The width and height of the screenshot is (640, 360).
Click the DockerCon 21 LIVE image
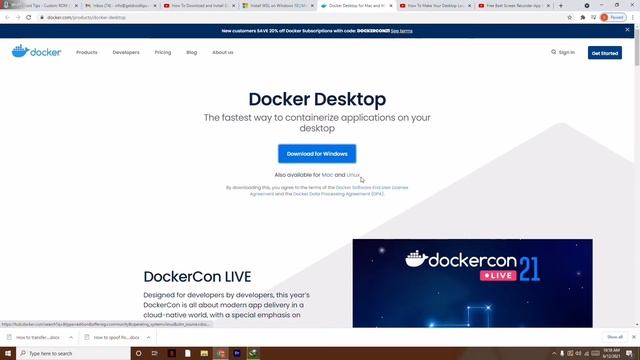tap(472, 283)
